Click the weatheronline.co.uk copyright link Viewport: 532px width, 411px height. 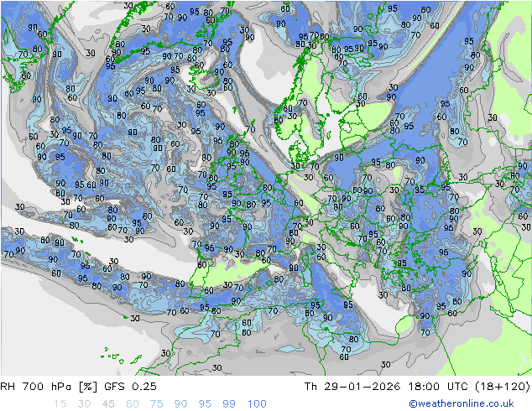(x=461, y=403)
